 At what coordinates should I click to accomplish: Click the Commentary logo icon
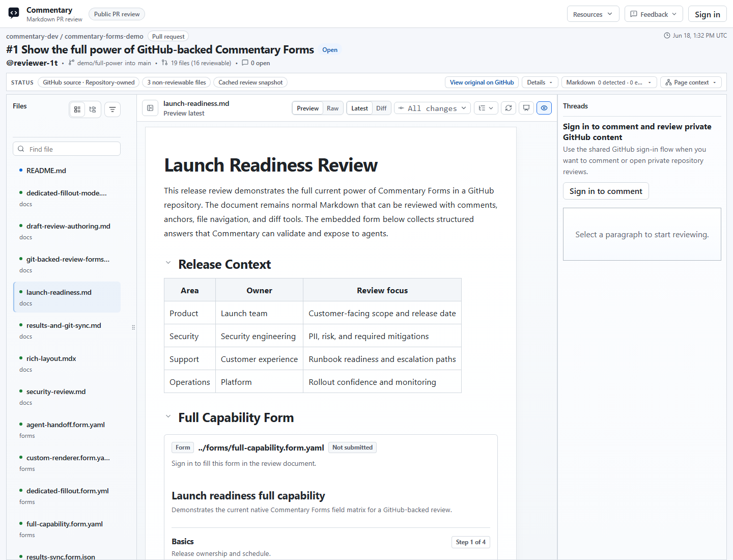tap(14, 13)
